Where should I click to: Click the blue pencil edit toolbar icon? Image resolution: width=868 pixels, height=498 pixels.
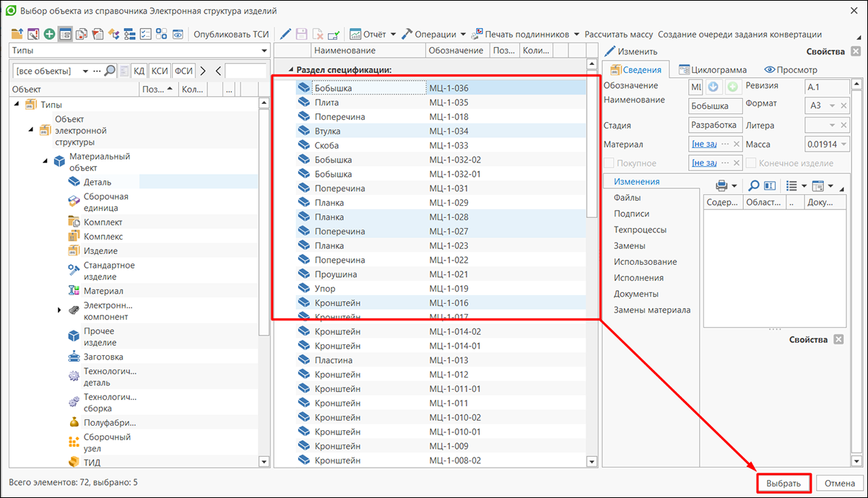(x=286, y=34)
